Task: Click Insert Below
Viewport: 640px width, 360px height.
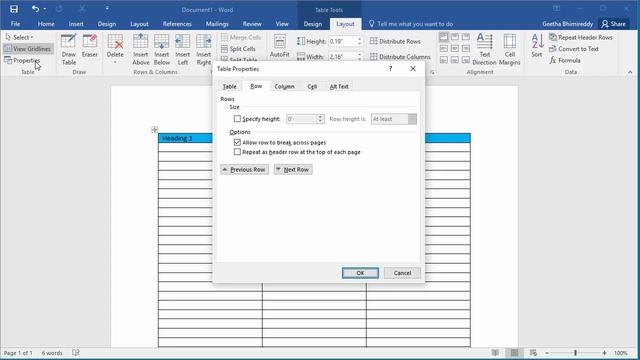Action: pos(162,49)
